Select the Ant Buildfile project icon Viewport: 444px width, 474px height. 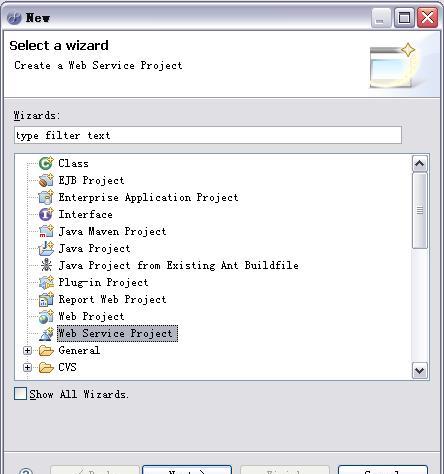(x=46, y=265)
